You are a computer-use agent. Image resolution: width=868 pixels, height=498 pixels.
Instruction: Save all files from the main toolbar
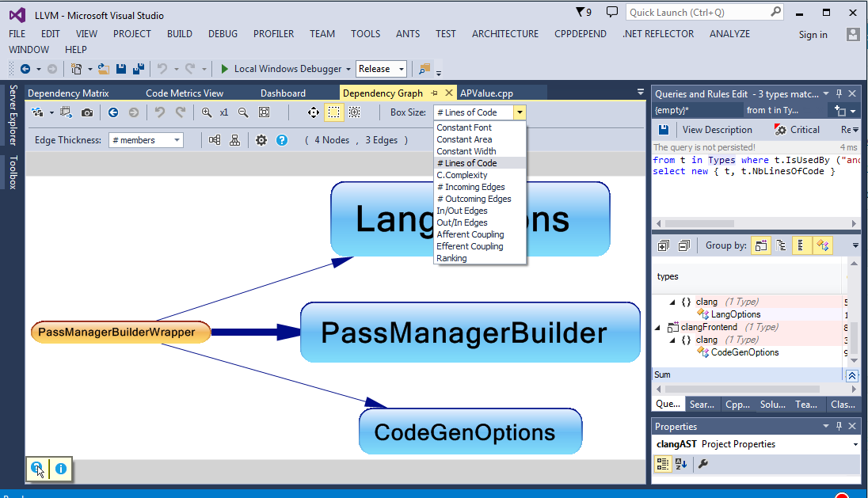pyautogui.click(x=139, y=69)
